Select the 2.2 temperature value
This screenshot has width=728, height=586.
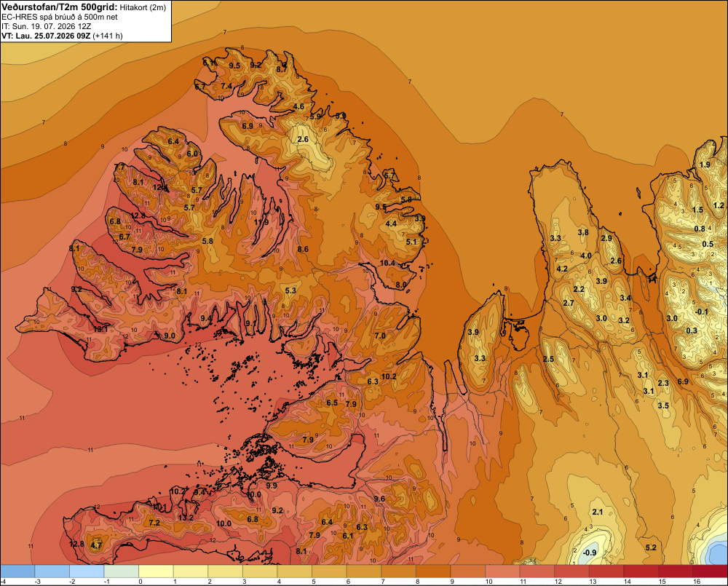(579, 289)
